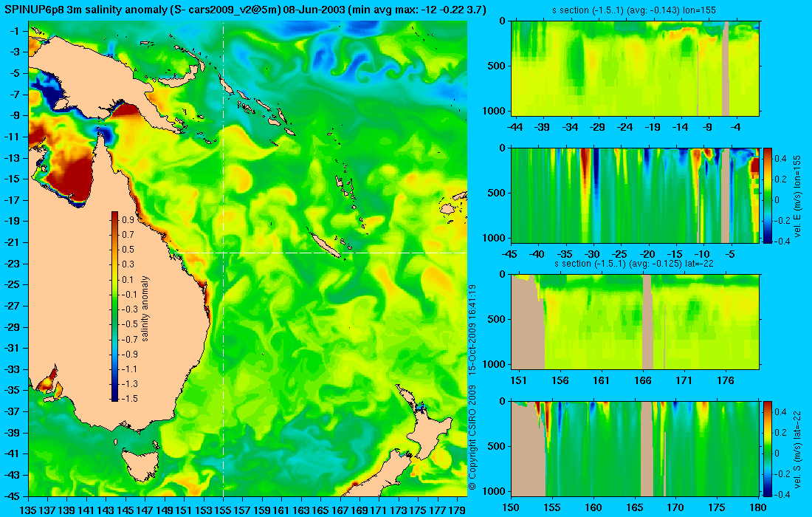812x517 pixels.
Task: Click the 'vel. E (m/s) lon=155' rotated label
Action: [797, 195]
